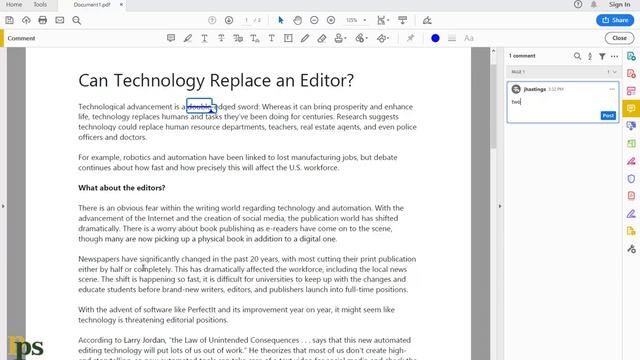Viewport: 640px width, 360px height.
Task: Open the sign document pen icon
Action: click(x=427, y=20)
